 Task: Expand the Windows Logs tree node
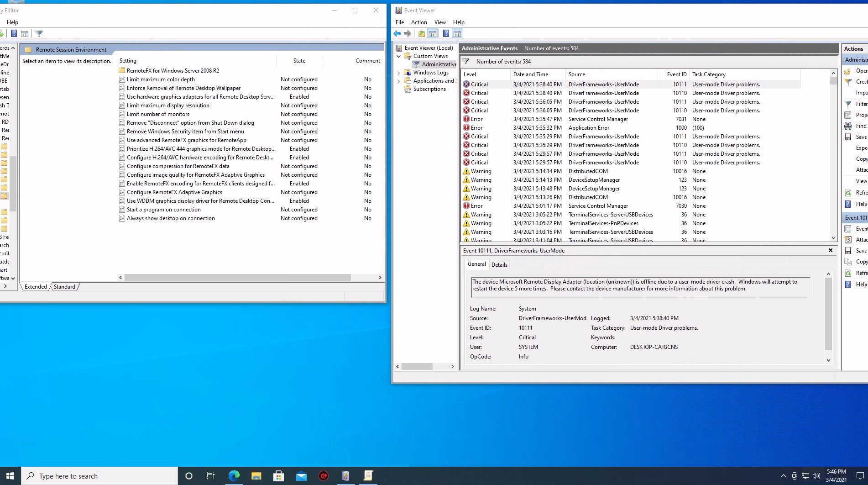(x=398, y=73)
